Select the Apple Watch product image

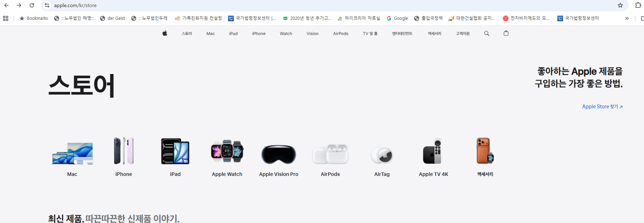(227, 151)
